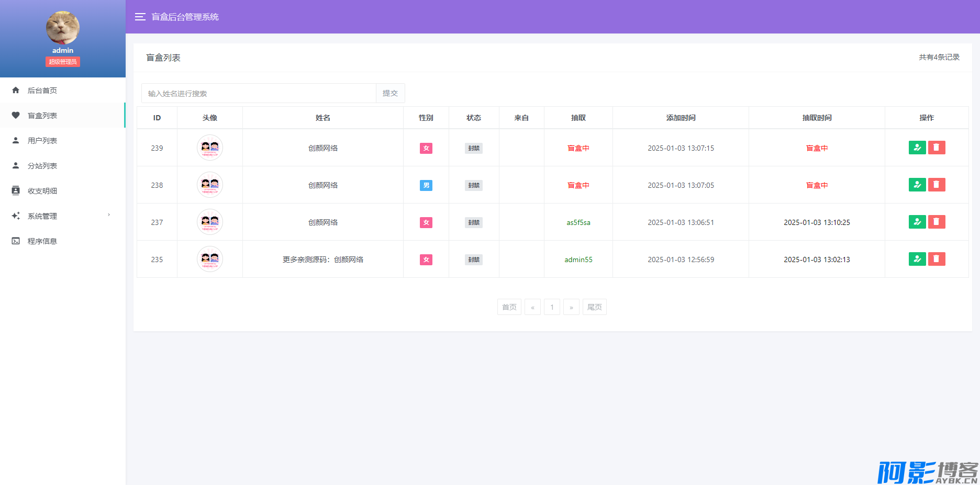Click the heart icon beside 盲盒列表

[x=16, y=115]
